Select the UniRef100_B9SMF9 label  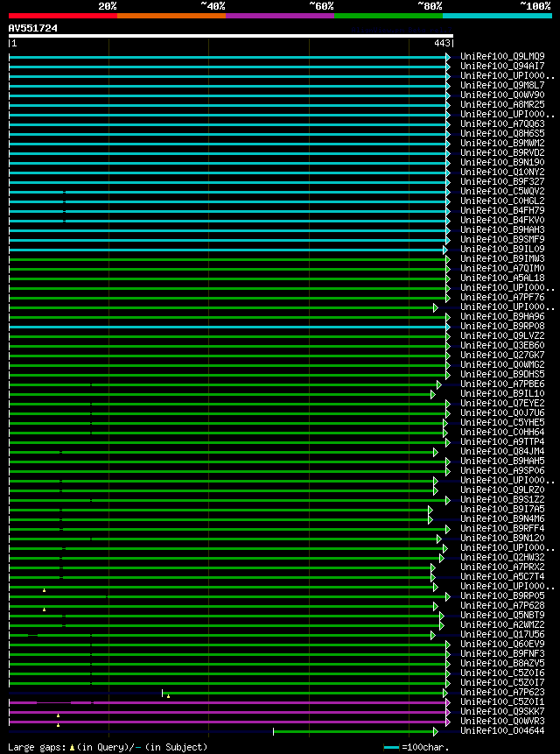[x=502, y=239]
